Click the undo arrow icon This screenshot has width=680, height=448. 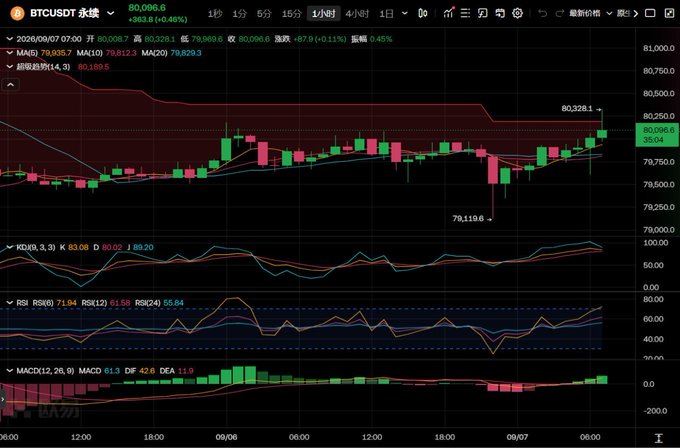point(542,13)
